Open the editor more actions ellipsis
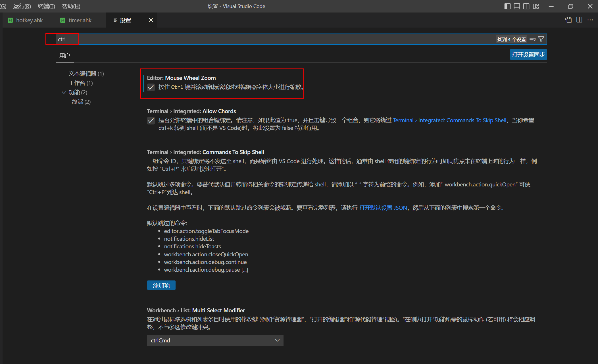 [x=590, y=20]
